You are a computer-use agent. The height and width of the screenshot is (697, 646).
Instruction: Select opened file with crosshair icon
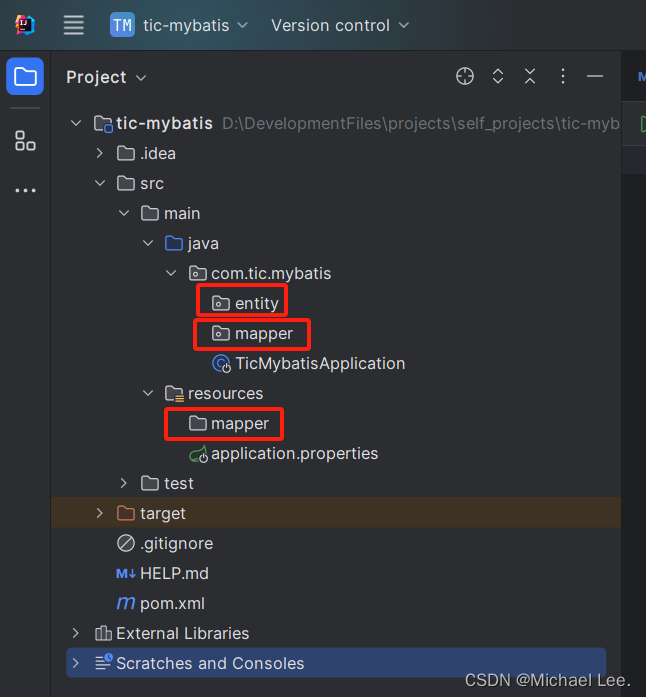[465, 76]
